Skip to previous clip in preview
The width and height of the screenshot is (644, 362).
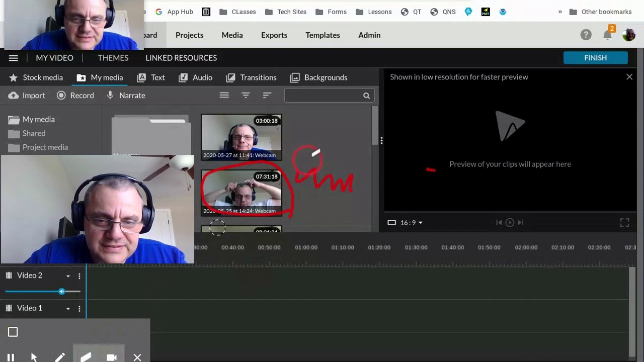(x=499, y=222)
